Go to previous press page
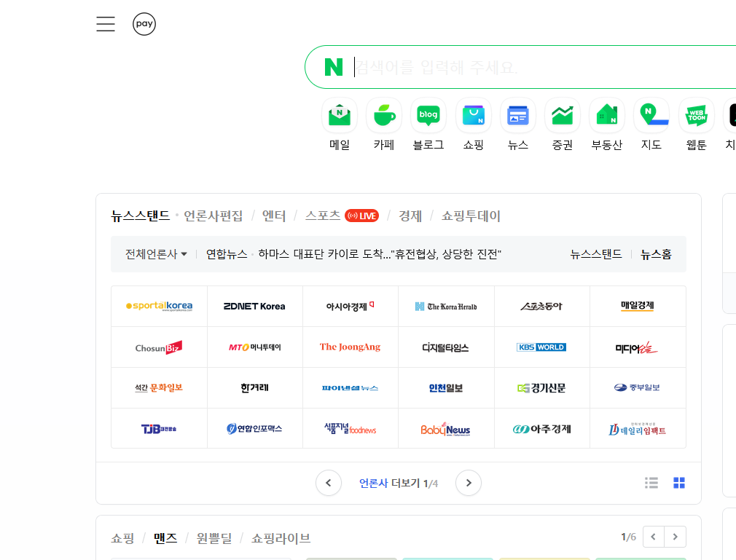736x560 pixels. click(x=328, y=483)
